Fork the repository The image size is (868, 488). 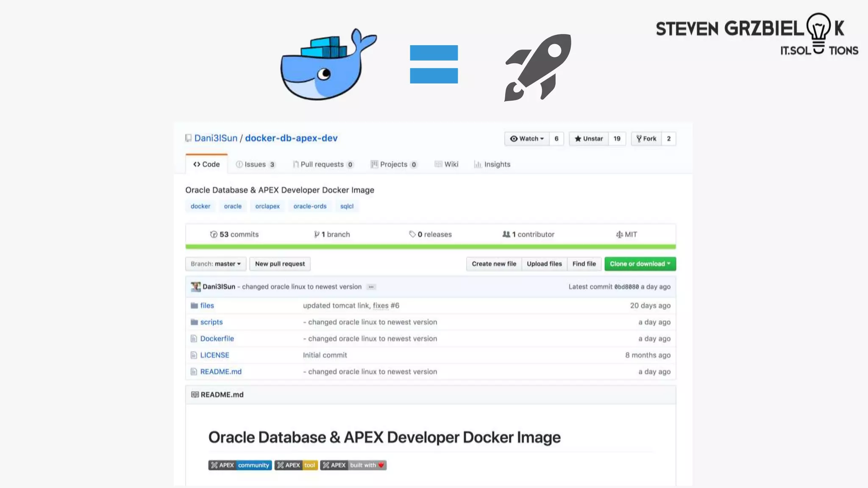click(x=646, y=139)
